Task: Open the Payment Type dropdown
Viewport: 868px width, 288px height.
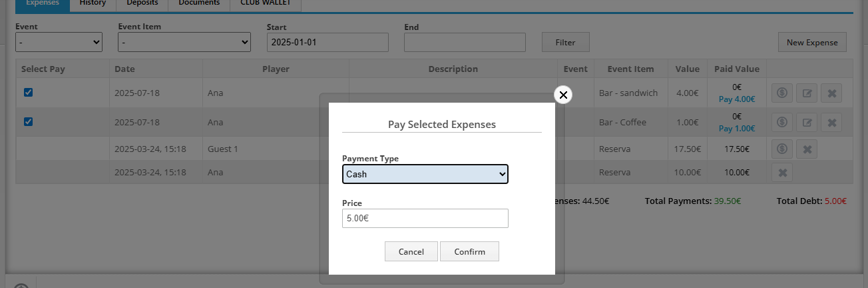Action: 425,174
